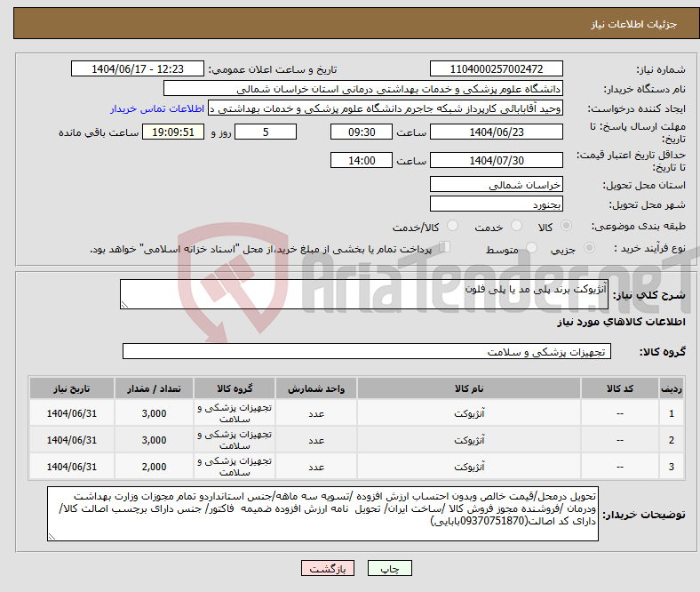The image size is (700, 592).
Task: Click the گروه کالا column header
Action: coord(235,388)
